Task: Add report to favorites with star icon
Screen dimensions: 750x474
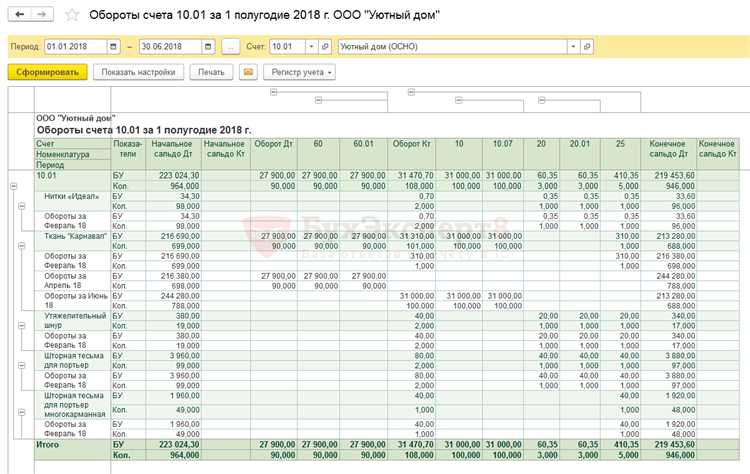Action: (72, 15)
